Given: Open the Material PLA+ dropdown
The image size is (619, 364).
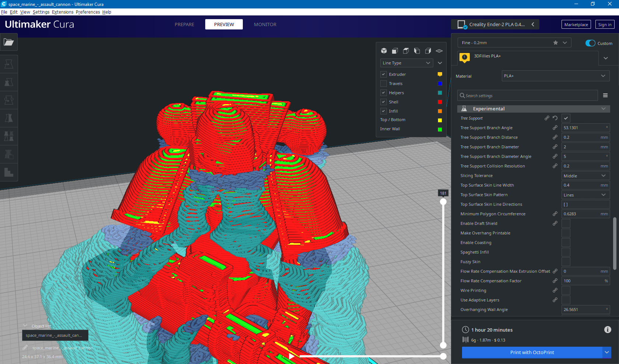Looking at the screenshot, I should pyautogui.click(x=556, y=76).
